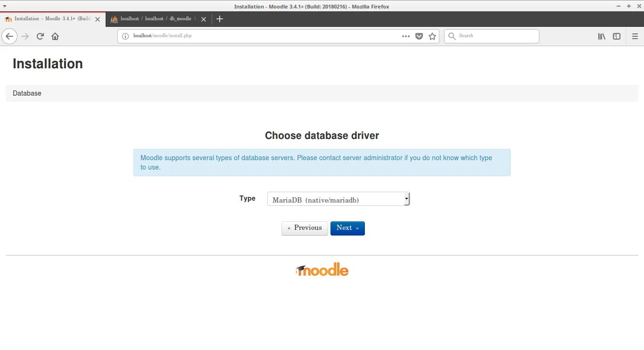Continue with the Next button
644x350 pixels.
point(347,228)
